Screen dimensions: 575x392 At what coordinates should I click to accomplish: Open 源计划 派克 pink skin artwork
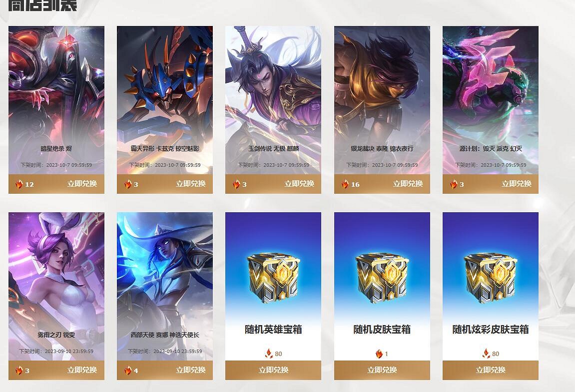[x=491, y=100]
